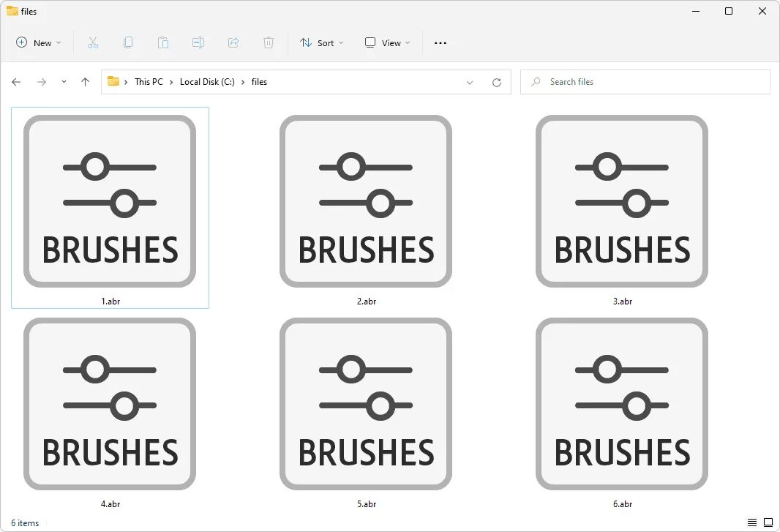Viewport: 780px width, 532px height.
Task: Click the search magnifier icon
Action: coord(536,82)
